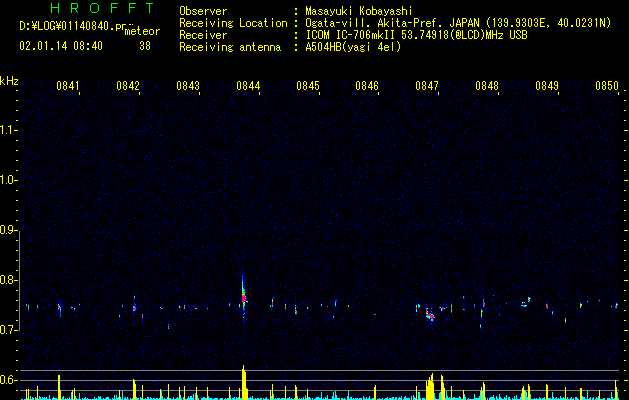Click the kHz axis unit label

click(9, 81)
